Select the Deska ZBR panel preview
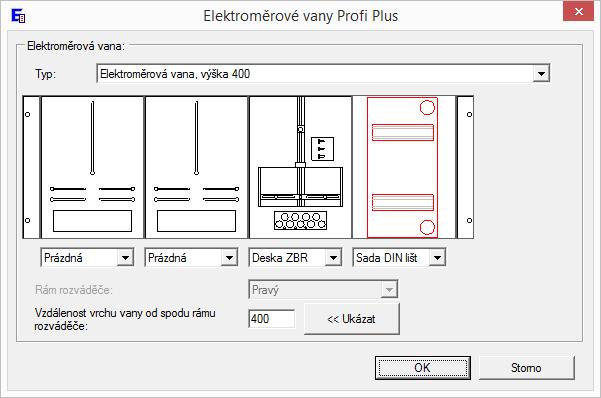 point(300,167)
